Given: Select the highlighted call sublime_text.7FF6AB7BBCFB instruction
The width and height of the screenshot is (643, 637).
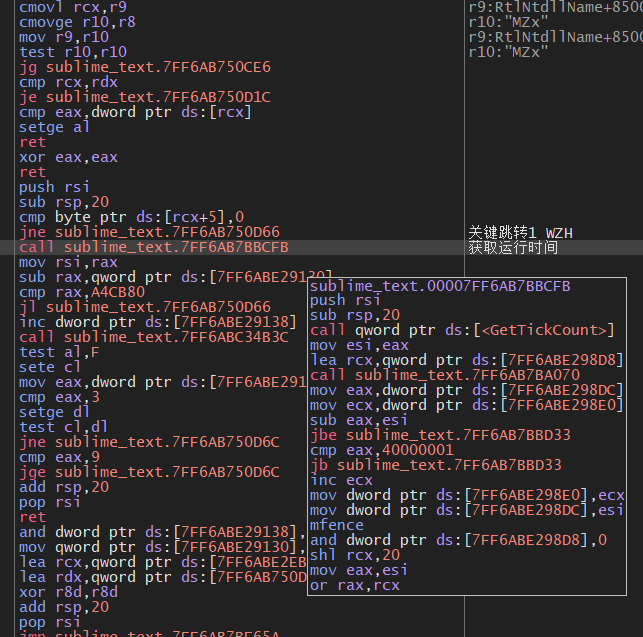Looking at the screenshot, I should [154, 247].
